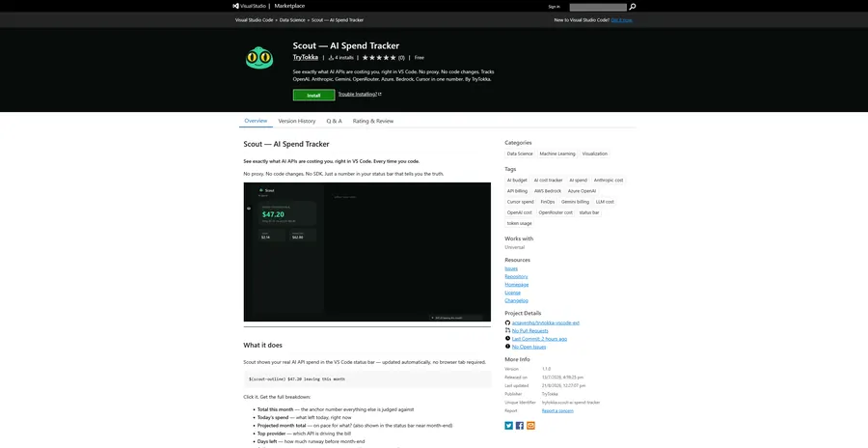Click the LLM cost tag
The height and width of the screenshot is (448, 868).
coord(605,202)
